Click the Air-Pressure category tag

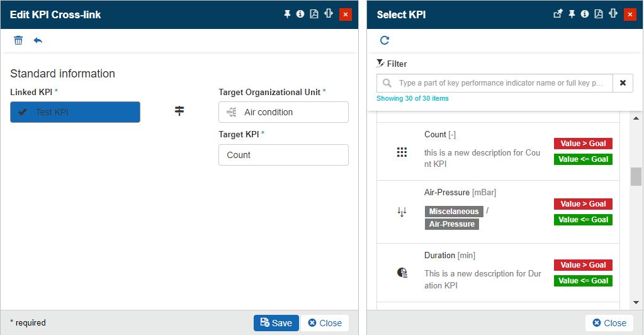pyautogui.click(x=452, y=224)
